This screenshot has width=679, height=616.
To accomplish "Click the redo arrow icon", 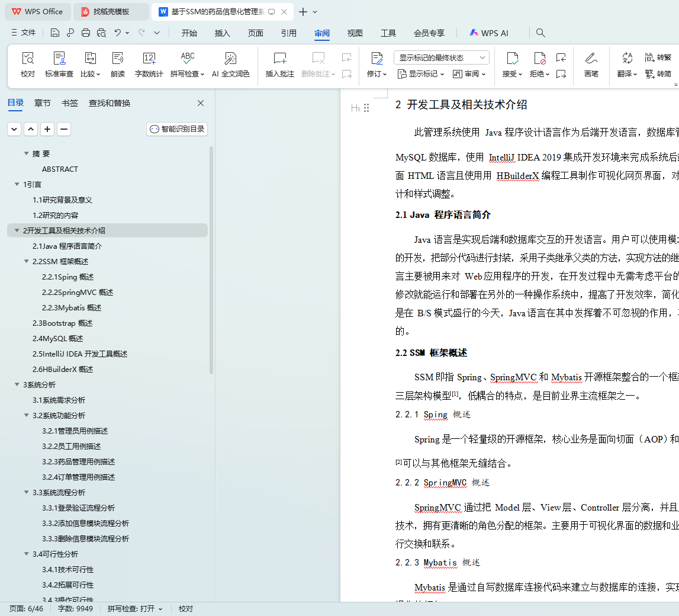I will point(141,33).
